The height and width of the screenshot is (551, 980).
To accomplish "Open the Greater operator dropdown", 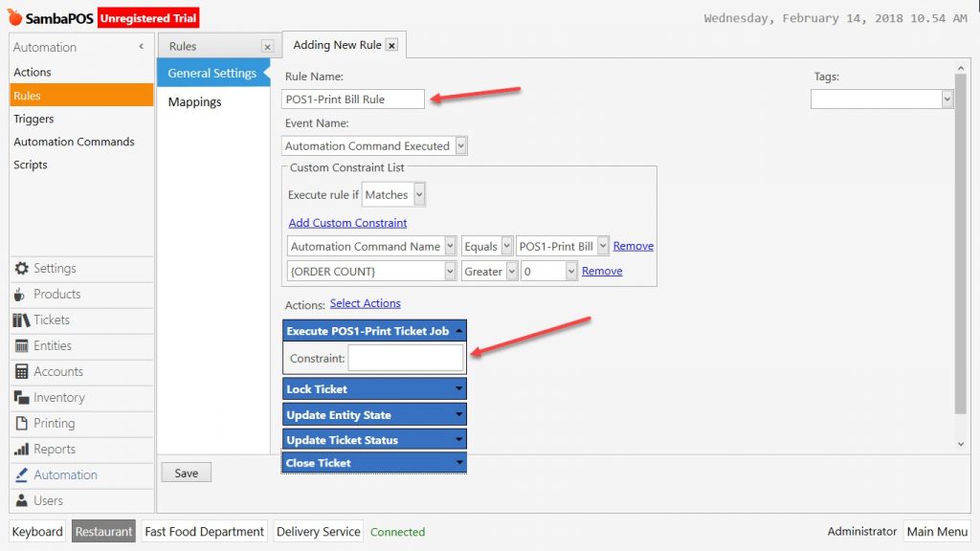I will click(512, 271).
